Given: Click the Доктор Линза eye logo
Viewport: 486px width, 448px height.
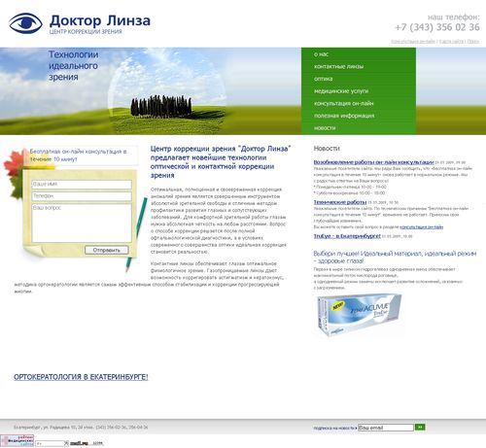Looking at the screenshot, I should tap(25, 23).
